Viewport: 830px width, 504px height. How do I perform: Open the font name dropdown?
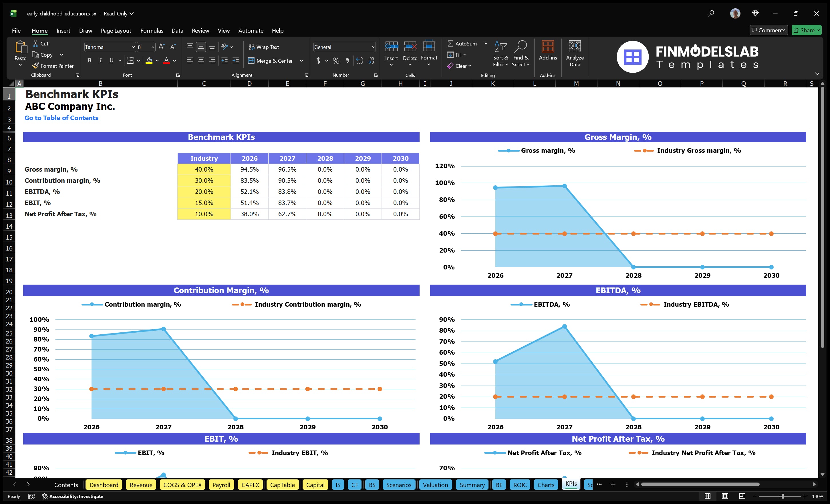tap(134, 47)
